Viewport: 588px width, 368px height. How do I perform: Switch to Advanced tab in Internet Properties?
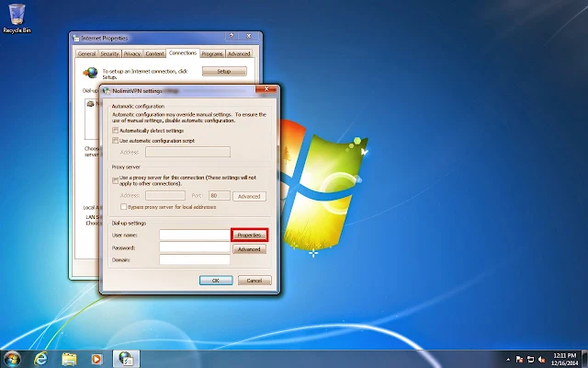click(239, 53)
